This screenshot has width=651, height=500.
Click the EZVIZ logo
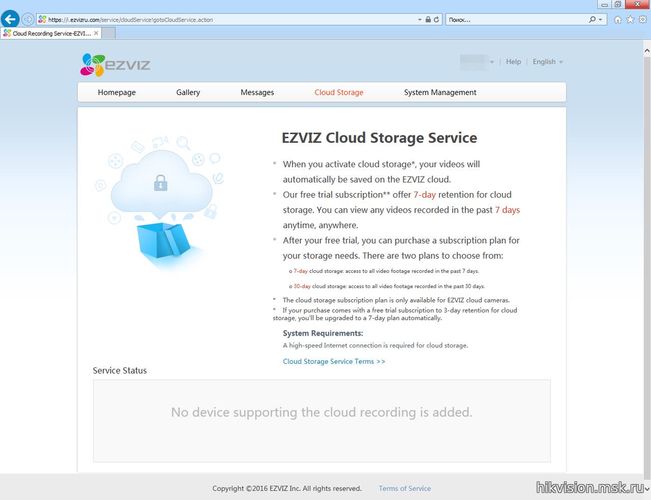tap(115, 65)
